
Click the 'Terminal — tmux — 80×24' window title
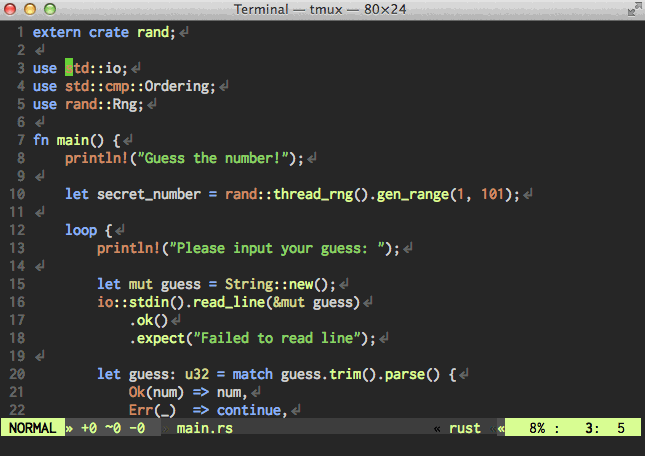pyautogui.click(x=320, y=9)
